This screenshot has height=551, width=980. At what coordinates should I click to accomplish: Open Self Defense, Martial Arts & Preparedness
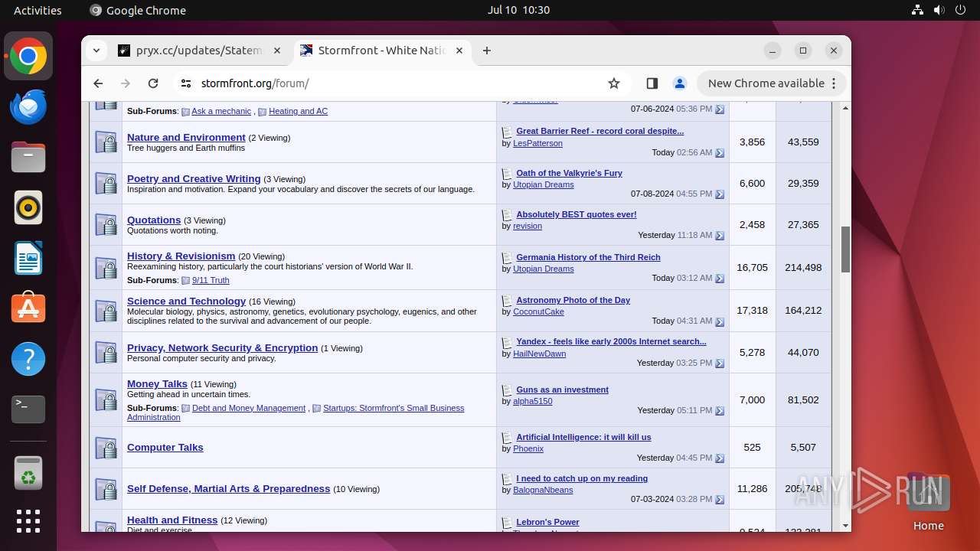click(x=228, y=489)
